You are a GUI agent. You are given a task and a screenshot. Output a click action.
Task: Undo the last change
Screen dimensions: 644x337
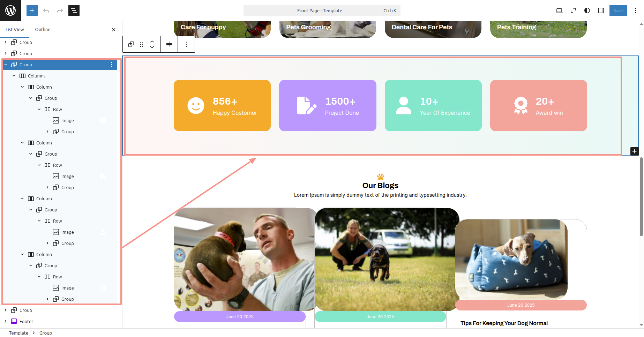(x=46, y=10)
